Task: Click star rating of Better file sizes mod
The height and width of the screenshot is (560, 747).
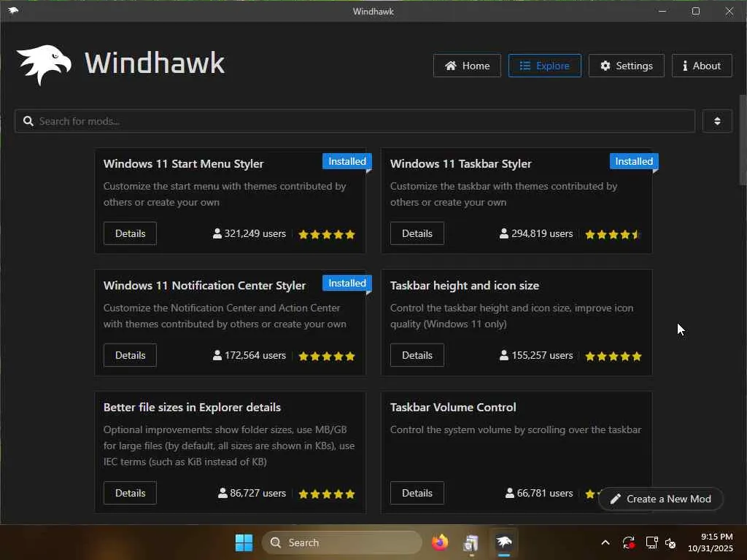Action: [327, 494]
